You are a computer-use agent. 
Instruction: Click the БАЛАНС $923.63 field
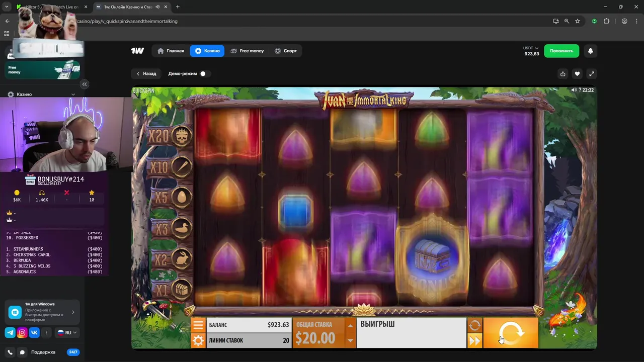coord(249,325)
